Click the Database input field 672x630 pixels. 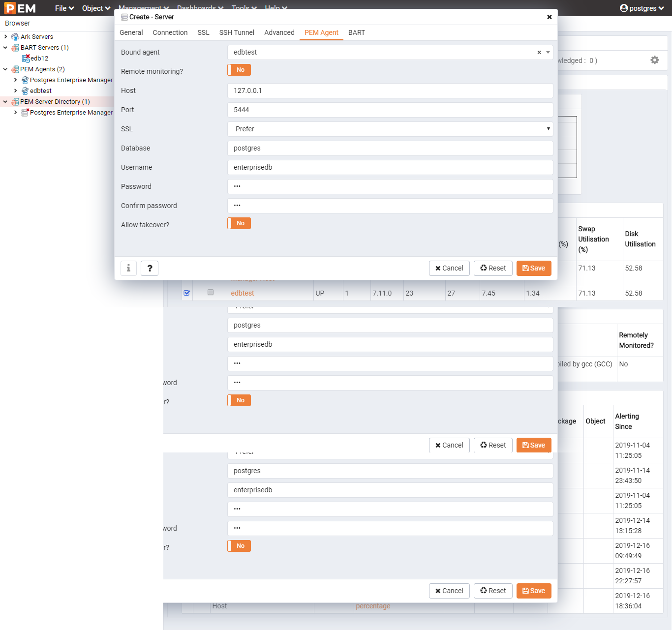coord(390,148)
